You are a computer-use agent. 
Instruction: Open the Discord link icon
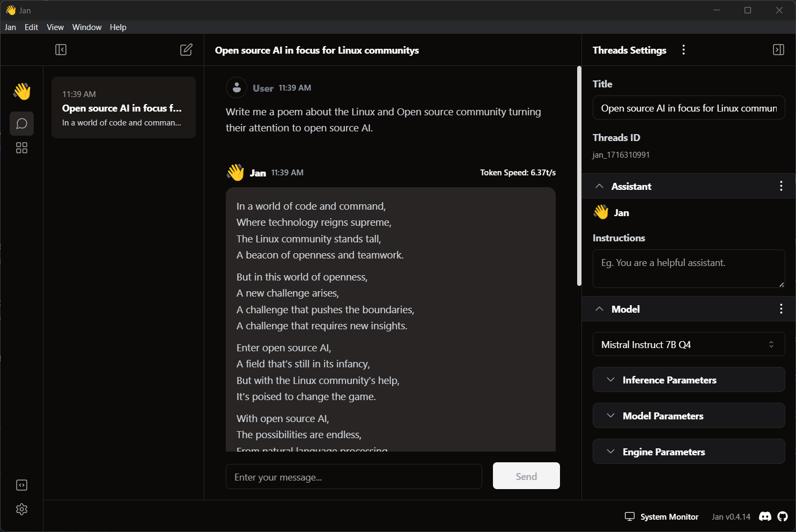click(x=765, y=516)
